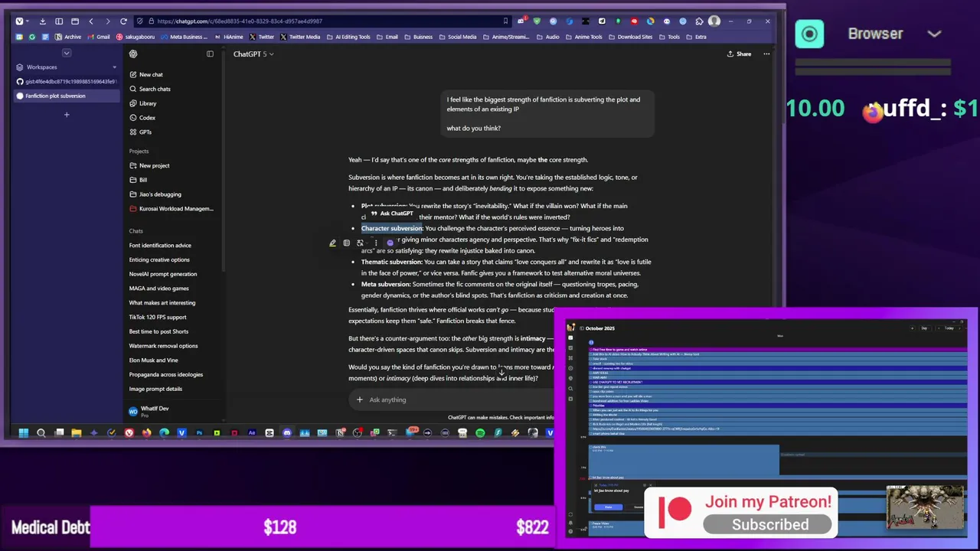Click the chatgpt.com address bar
Screen dimensions: 980x551
point(322,21)
